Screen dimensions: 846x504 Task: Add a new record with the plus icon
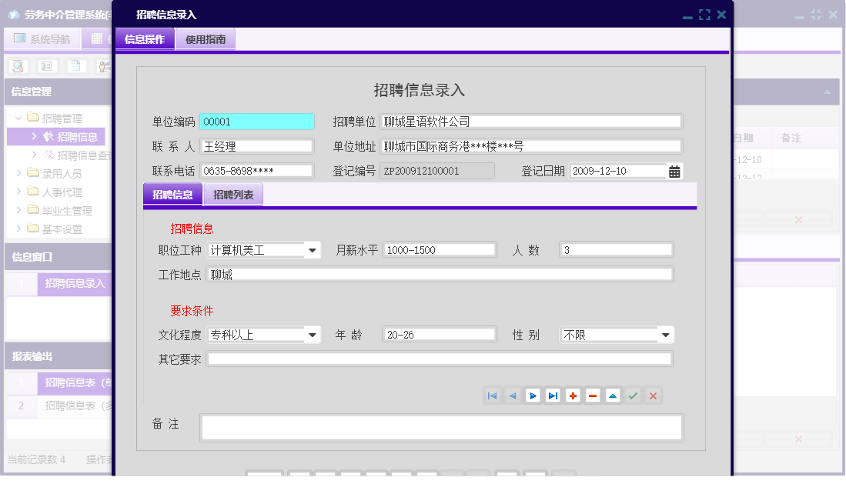coord(573,396)
